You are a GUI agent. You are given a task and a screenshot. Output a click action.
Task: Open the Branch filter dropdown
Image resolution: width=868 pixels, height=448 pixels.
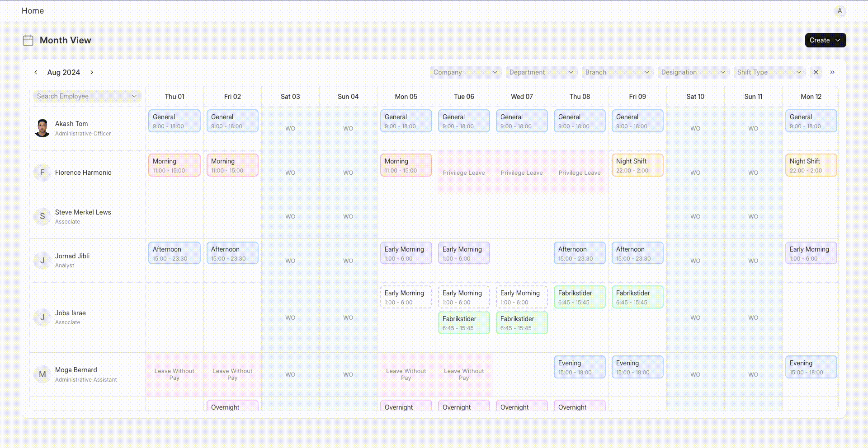617,72
